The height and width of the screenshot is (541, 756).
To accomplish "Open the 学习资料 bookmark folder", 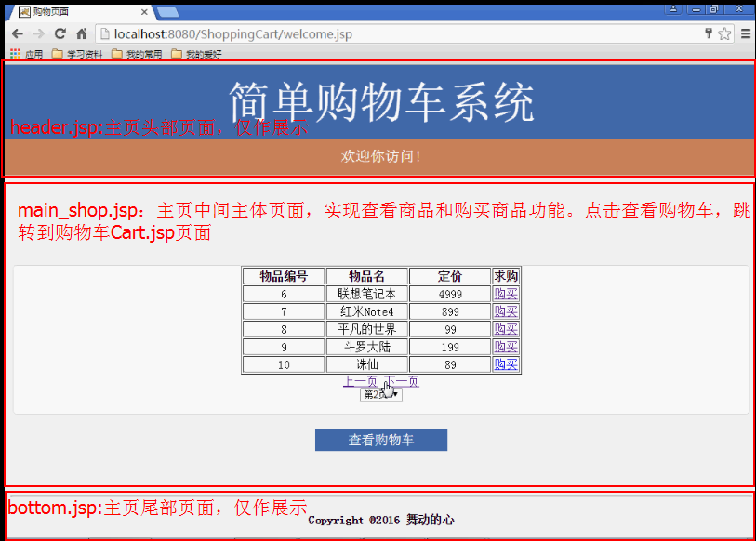I will click(77, 54).
